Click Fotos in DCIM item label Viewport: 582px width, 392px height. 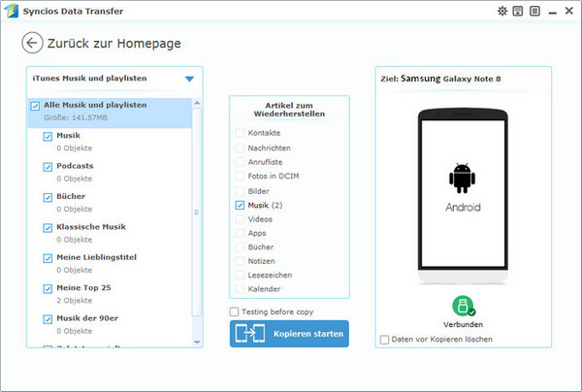[274, 176]
